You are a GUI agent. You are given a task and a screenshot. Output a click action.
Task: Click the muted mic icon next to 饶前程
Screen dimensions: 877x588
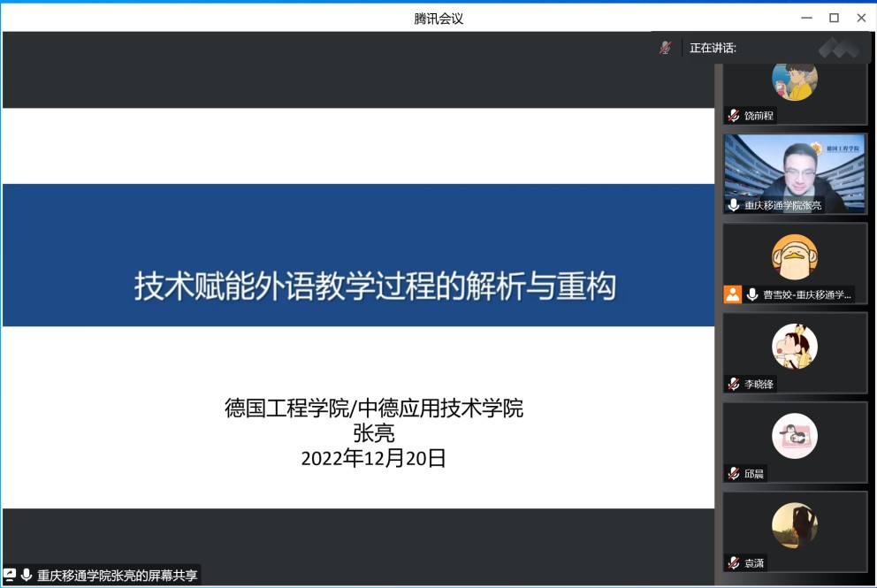[733, 116]
